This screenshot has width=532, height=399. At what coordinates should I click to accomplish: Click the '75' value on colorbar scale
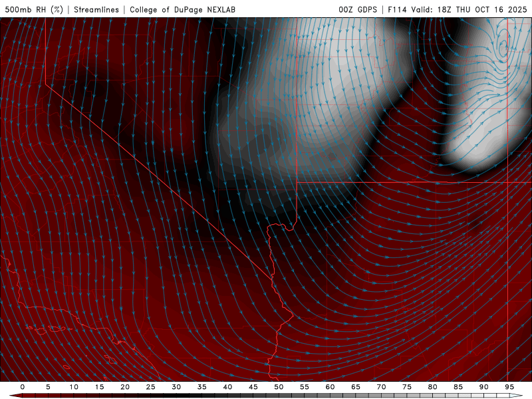click(407, 387)
